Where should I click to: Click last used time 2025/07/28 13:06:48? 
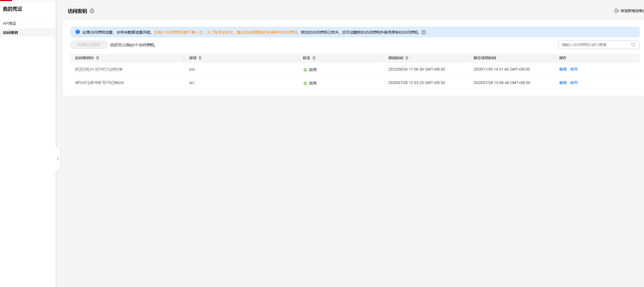pos(502,83)
